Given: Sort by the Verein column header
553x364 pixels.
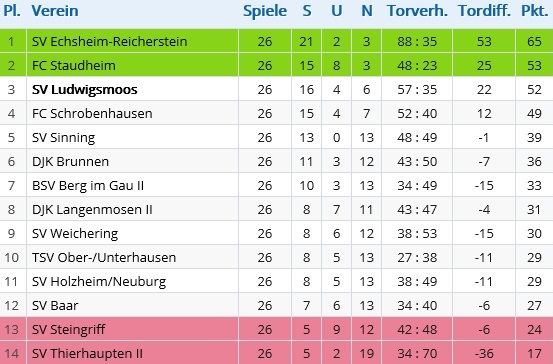Looking at the screenshot, I should [55, 11].
